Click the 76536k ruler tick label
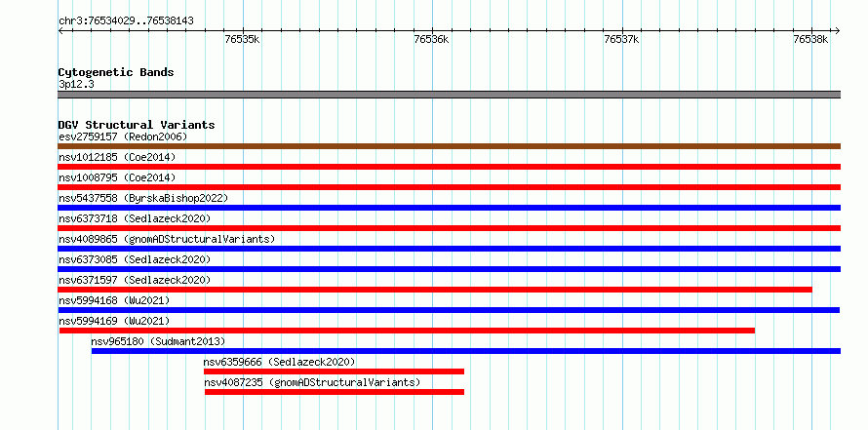This screenshot has height=430, width=868. click(x=431, y=39)
